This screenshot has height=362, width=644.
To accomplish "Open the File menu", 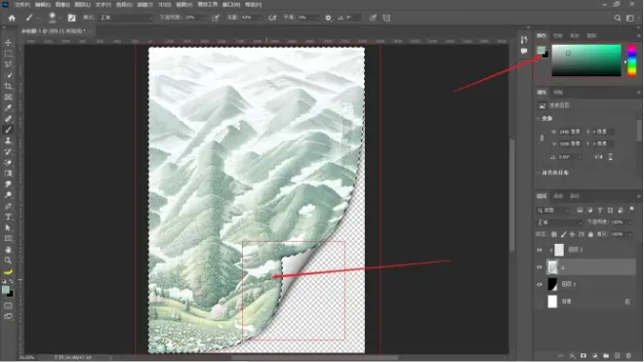I will 22,5.
